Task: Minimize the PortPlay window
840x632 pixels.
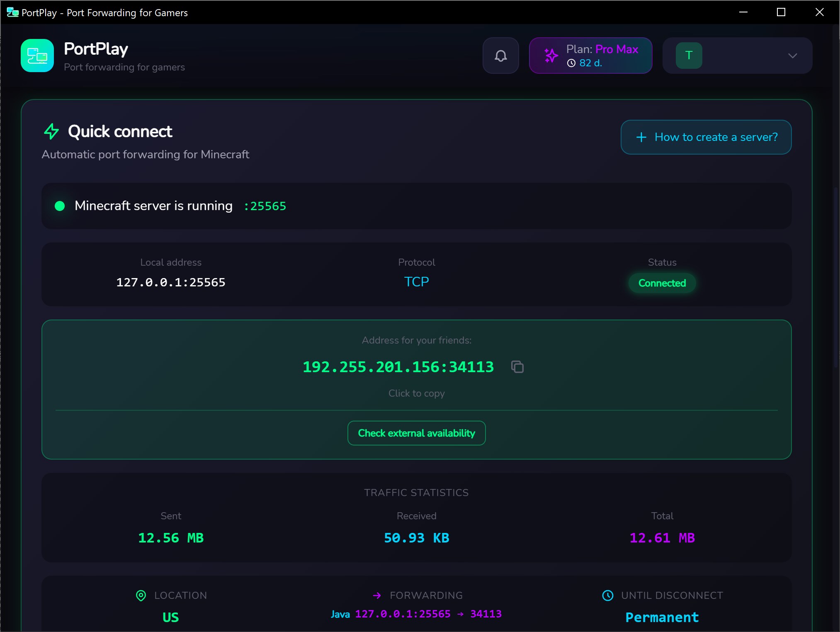Action: 743,12
